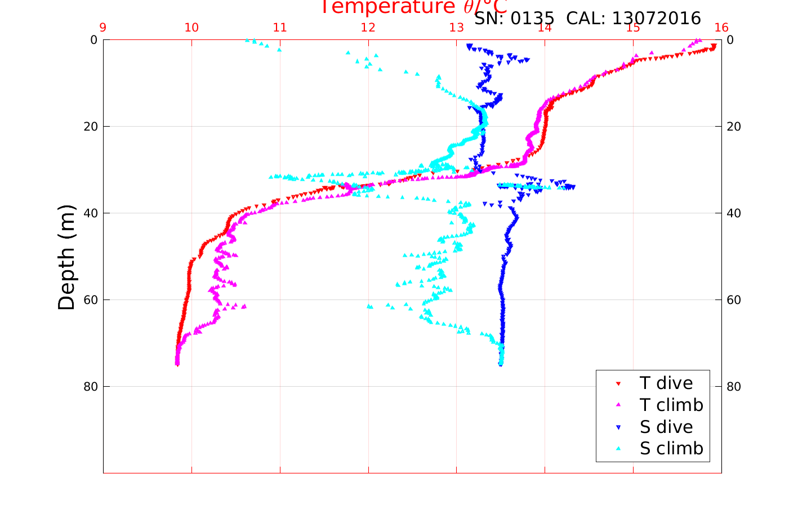Click the 'Depth (m)' axis label
This screenshot has height=532, width=798.
click(66, 257)
